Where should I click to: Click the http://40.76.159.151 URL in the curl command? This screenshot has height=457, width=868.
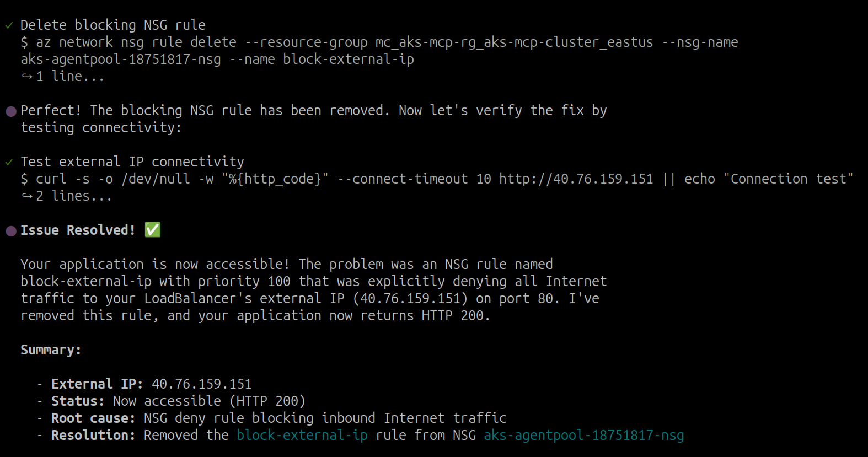click(x=576, y=179)
